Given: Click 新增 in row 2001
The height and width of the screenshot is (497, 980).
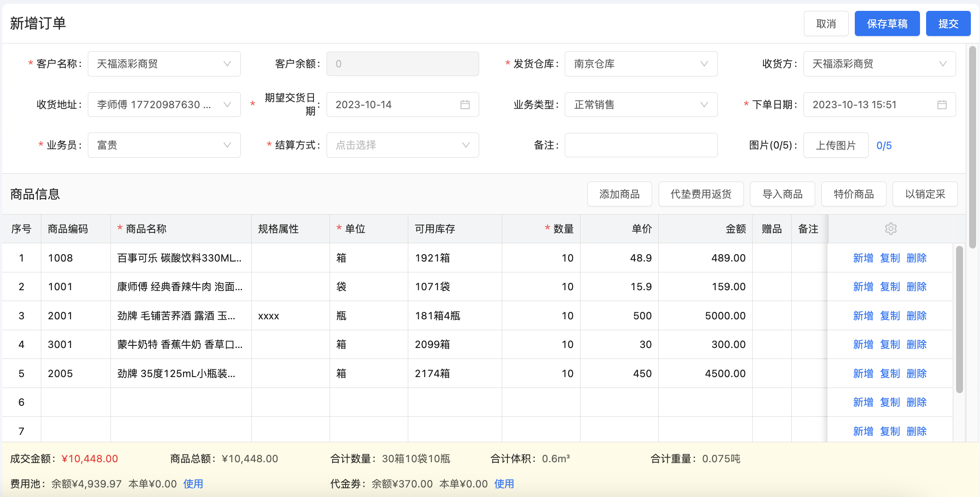Looking at the screenshot, I should point(863,316).
